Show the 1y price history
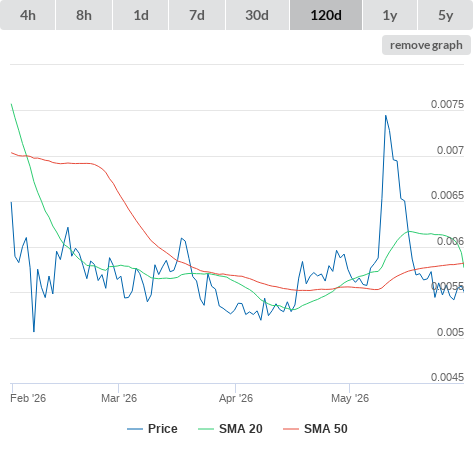This screenshot has width=474, height=455. pos(390,15)
